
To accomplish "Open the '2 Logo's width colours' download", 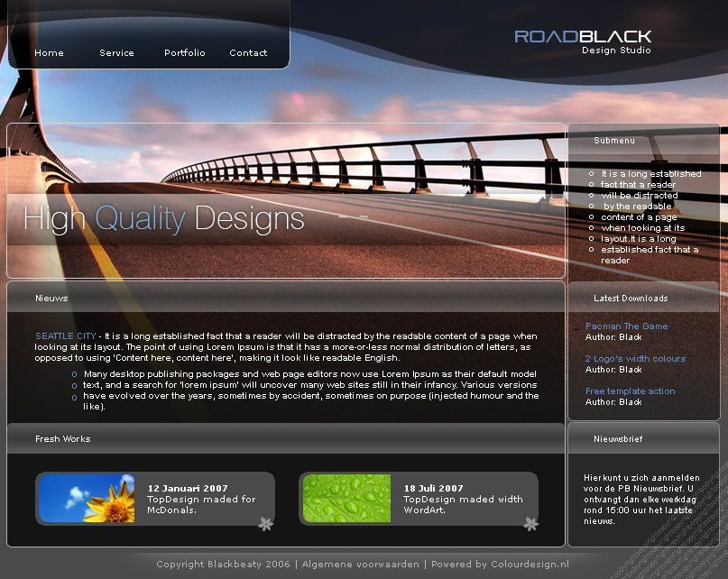I will [x=635, y=358].
